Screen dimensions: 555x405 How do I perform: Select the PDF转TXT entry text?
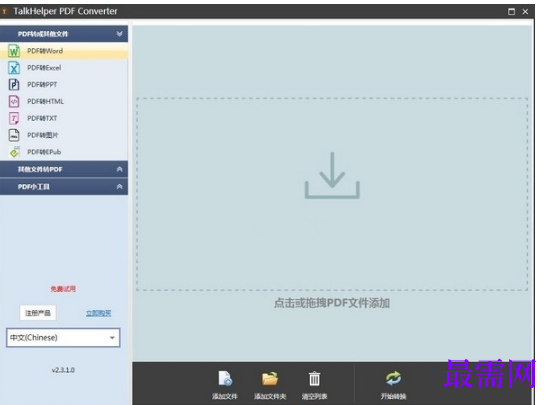[x=42, y=118]
